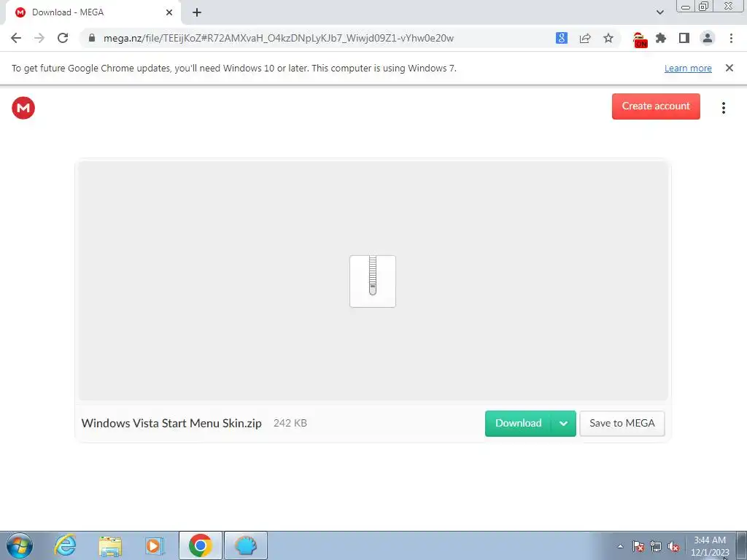Download the zip file
Screen dimensions: 747x560
coord(518,424)
